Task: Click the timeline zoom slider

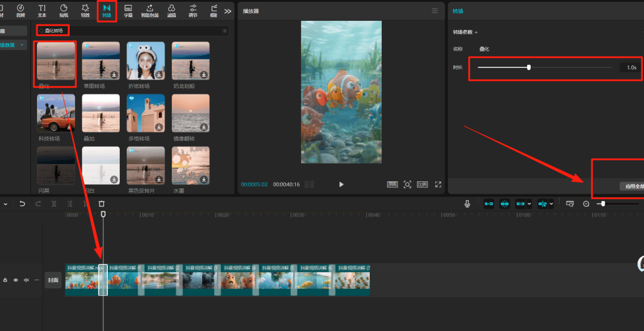Action: tap(617, 203)
